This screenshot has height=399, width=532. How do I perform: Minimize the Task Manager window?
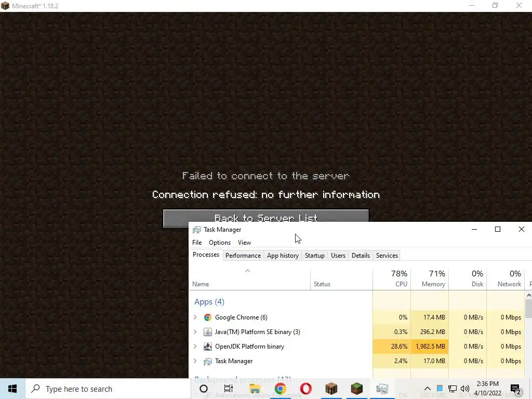coord(474,230)
